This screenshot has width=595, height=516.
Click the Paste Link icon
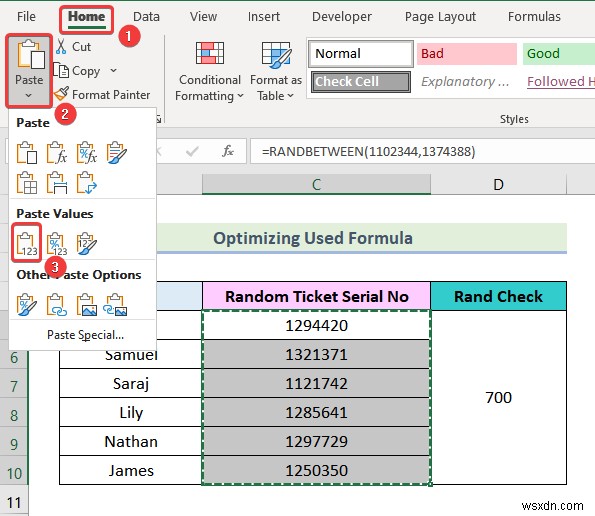(57, 305)
